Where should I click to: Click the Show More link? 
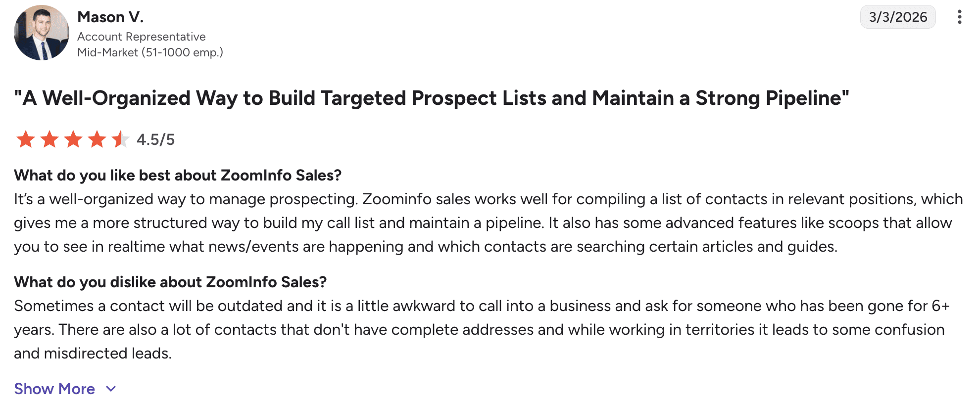click(x=54, y=389)
